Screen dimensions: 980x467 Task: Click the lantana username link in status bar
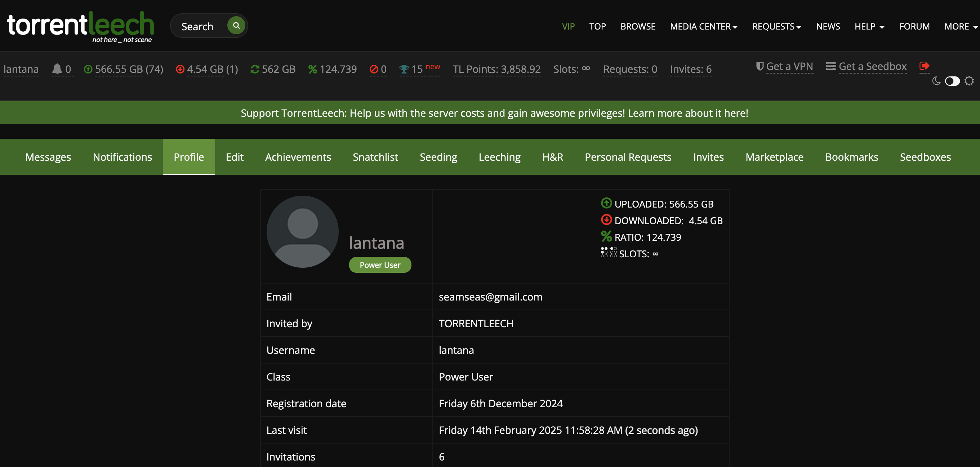pos(21,69)
